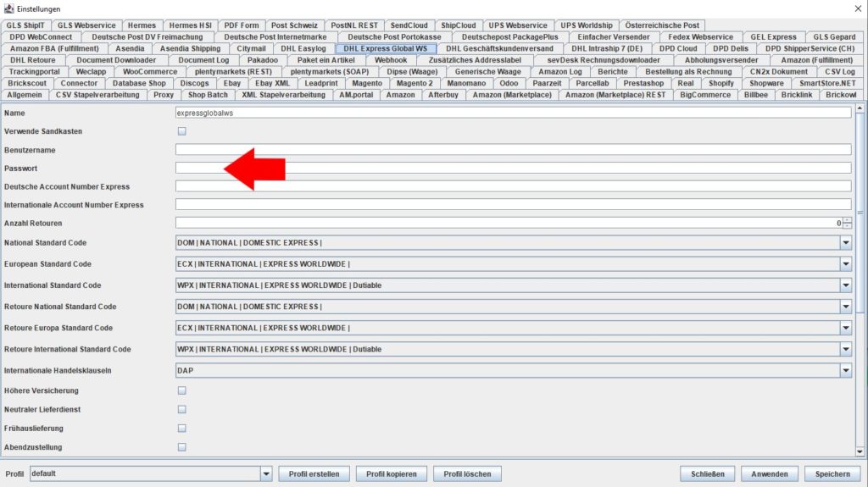Screen dimensions: 868x487
Task: Expand the Retoure National Standard Code dropdown
Action: [x=845, y=307]
